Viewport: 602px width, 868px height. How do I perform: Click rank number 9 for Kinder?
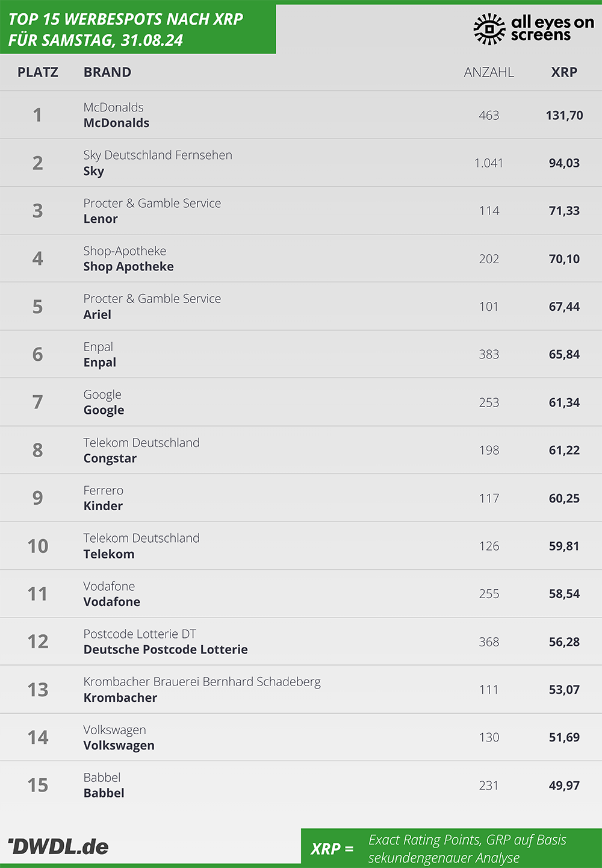(x=37, y=498)
